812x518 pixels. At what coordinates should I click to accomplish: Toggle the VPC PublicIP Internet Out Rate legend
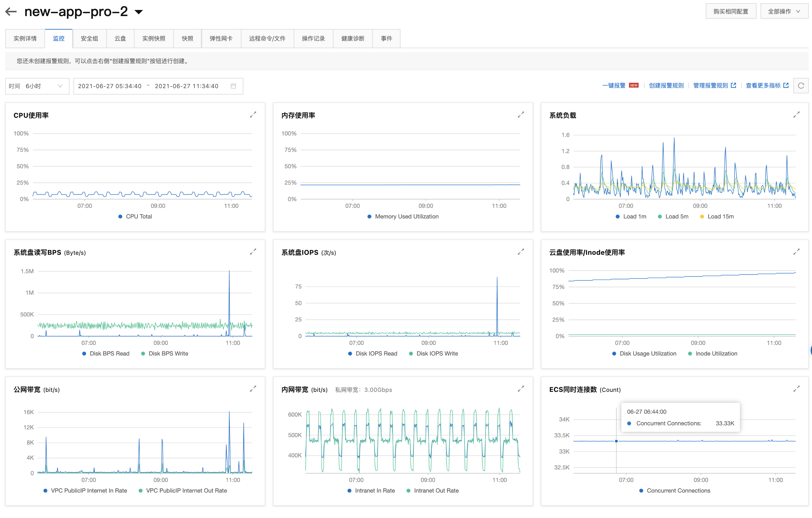click(x=183, y=490)
